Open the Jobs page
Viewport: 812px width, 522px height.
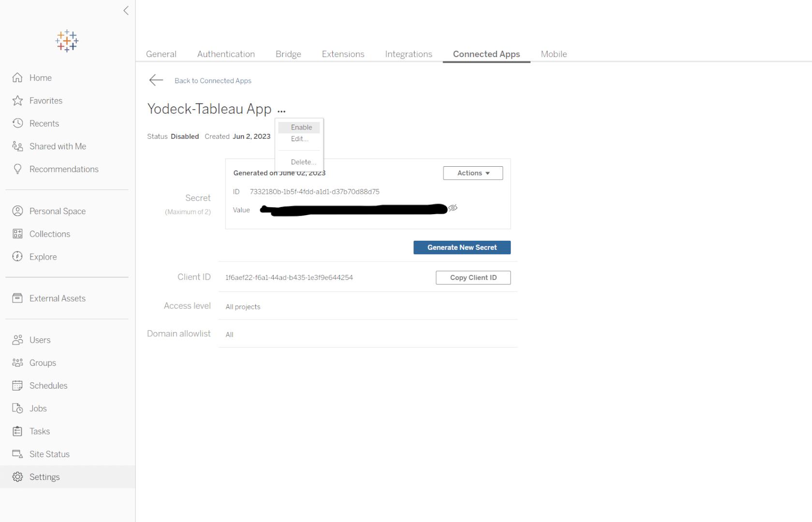[38, 408]
